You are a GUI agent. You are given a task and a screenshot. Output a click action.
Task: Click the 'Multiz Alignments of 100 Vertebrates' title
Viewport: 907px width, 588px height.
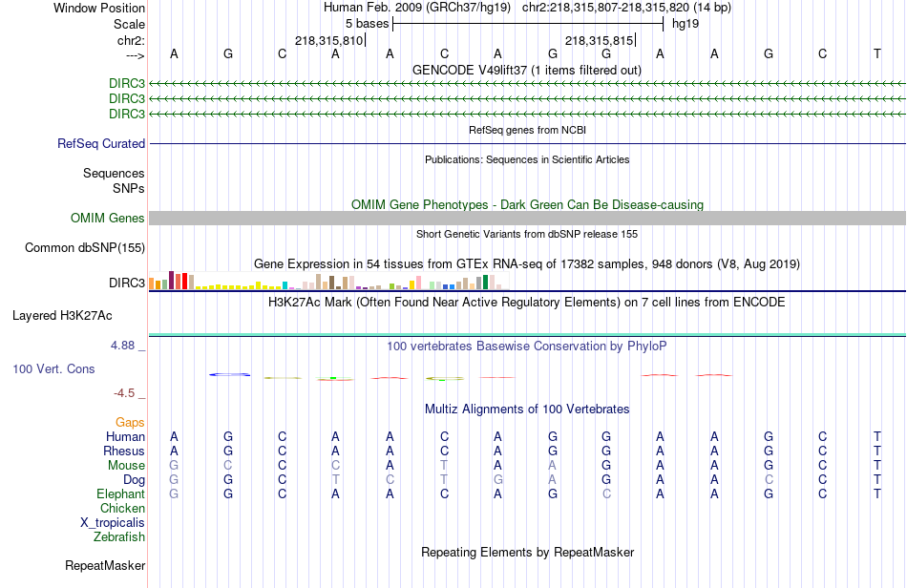[x=527, y=409]
